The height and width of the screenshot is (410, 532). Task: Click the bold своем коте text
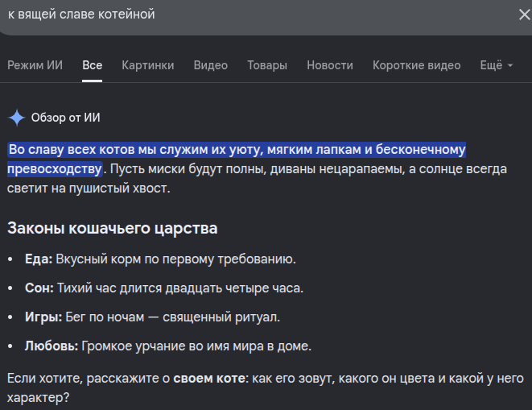click(x=211, y=379)
